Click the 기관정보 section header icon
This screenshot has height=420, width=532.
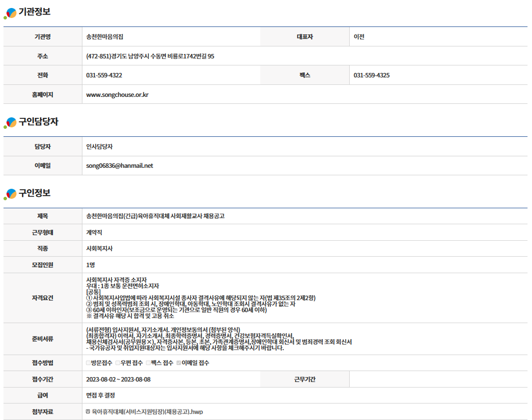10,13
